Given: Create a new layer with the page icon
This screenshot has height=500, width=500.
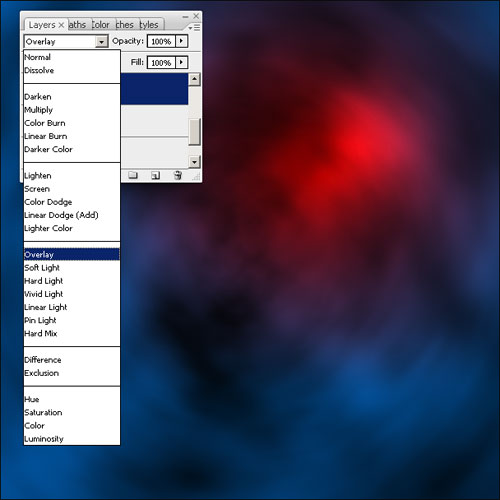Looking at the screenshot, I should click(155, 175).
